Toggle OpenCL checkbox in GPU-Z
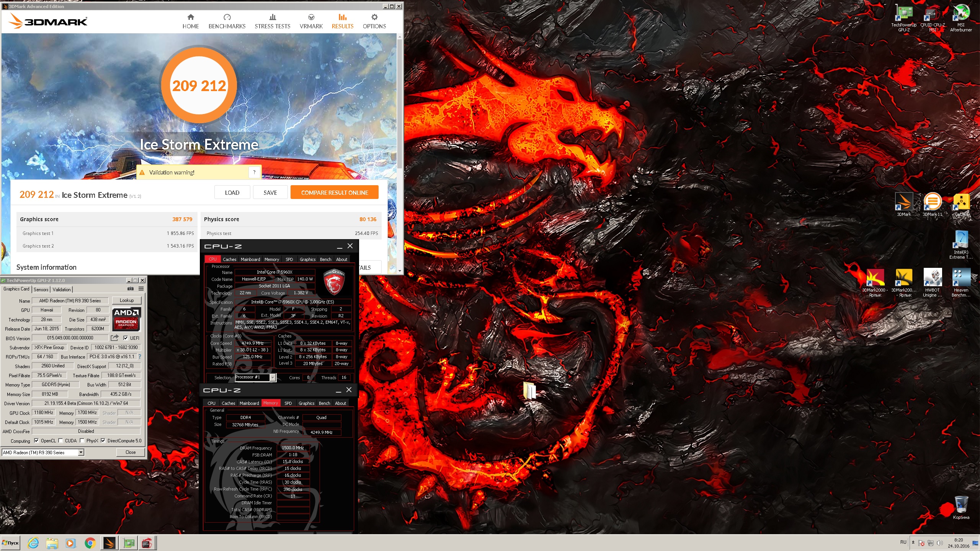Viewport: 980px width, 551px height. click(x=36, y=440)
